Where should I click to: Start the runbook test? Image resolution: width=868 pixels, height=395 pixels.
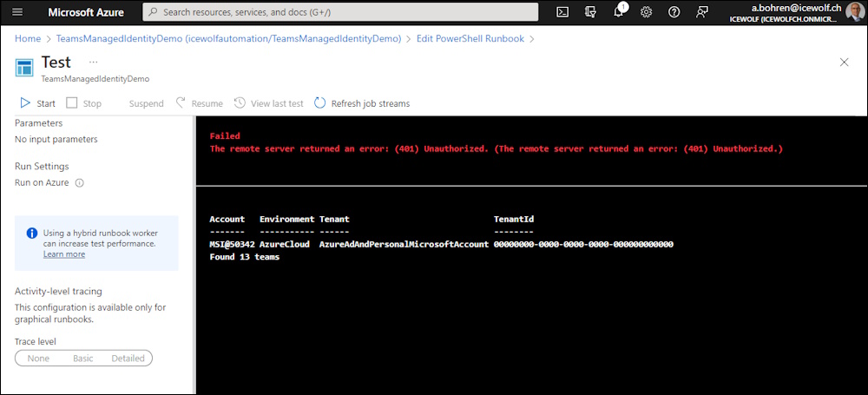click(x=37, y=103)
